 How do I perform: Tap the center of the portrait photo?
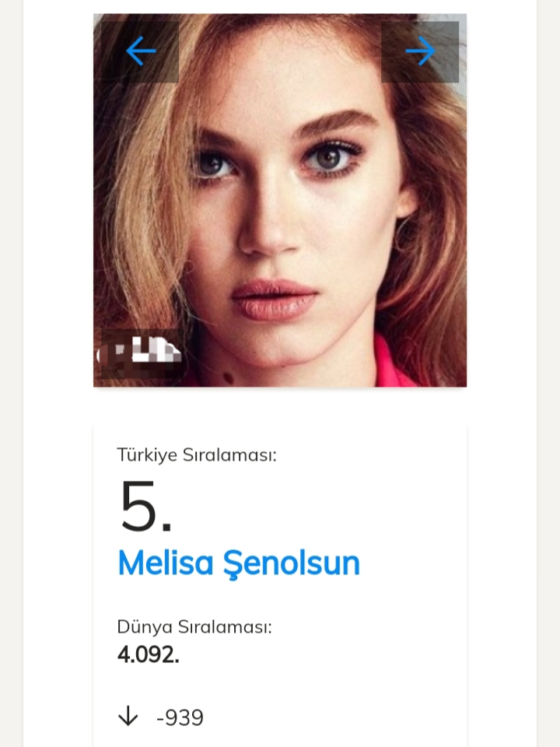click(x=280, y=200)
